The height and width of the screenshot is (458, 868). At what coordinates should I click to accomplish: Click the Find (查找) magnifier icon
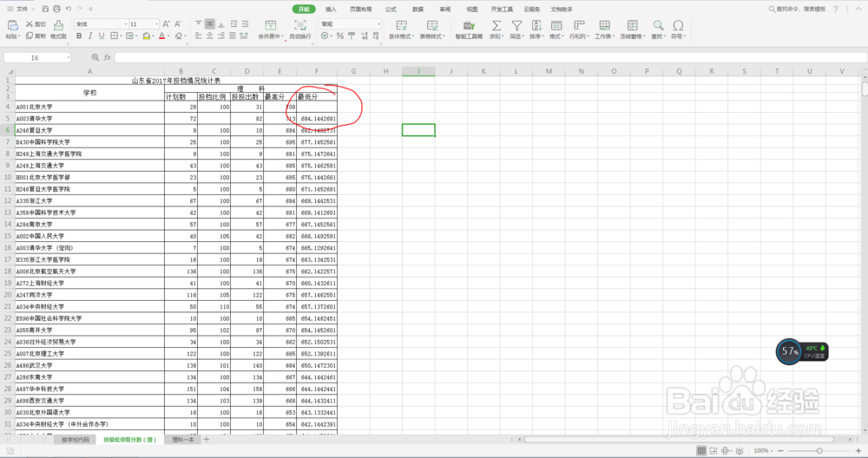658,25
